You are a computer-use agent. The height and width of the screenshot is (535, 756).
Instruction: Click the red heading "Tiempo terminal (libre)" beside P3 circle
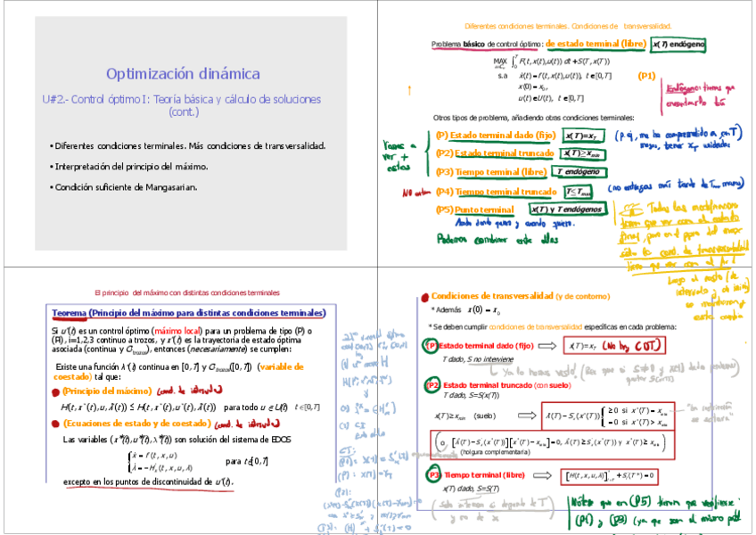tap(484, 475)
